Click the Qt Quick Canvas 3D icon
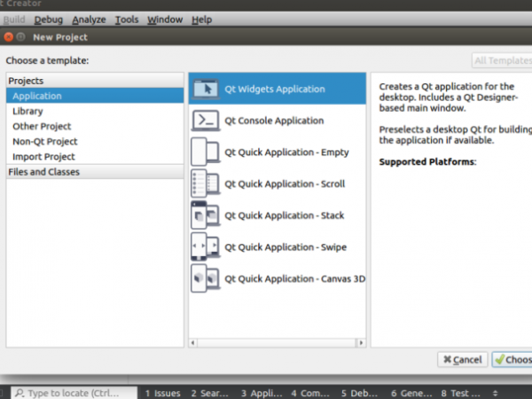The height and width of the screenshot is (399, 532). pyautogui.click(x=205, y=278)
